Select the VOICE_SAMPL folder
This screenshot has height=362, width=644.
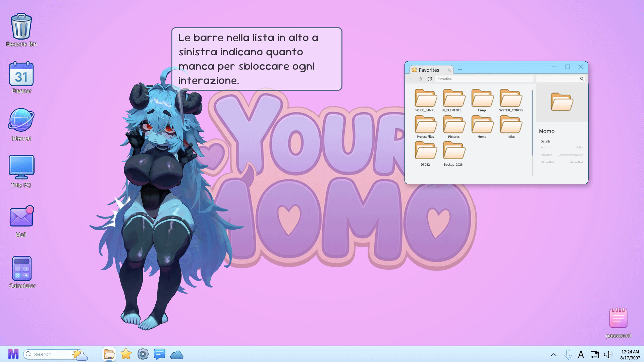tap(425, 101)
